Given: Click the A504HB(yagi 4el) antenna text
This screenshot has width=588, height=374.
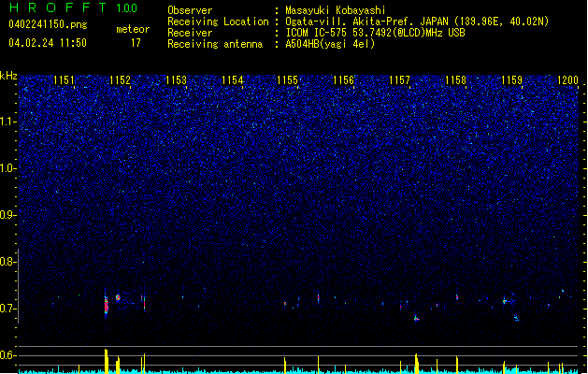Looking at the screenshot, I should [330, 44].
